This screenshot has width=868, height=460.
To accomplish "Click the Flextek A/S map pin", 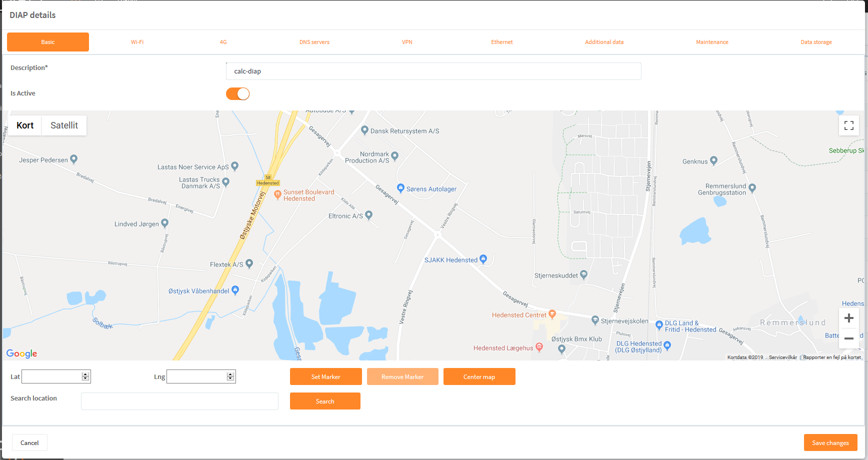I will point(249,263).
